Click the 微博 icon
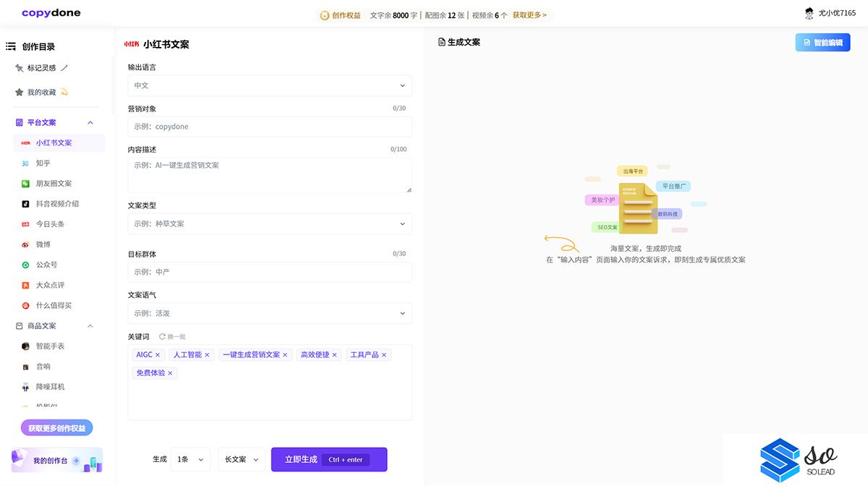Image resolution: width=868 pixels, height=486 pixels. click(x=26, y=244)
